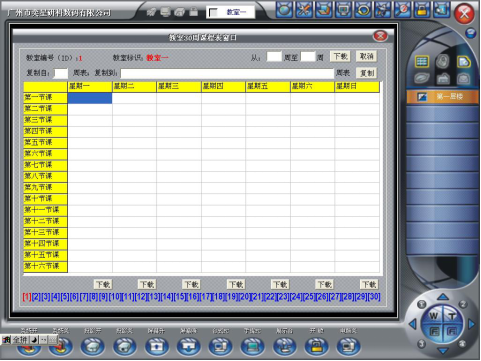
Task: Select the 第一层楼 floor item
Action: pyautogui.click(x=443, y=97)
